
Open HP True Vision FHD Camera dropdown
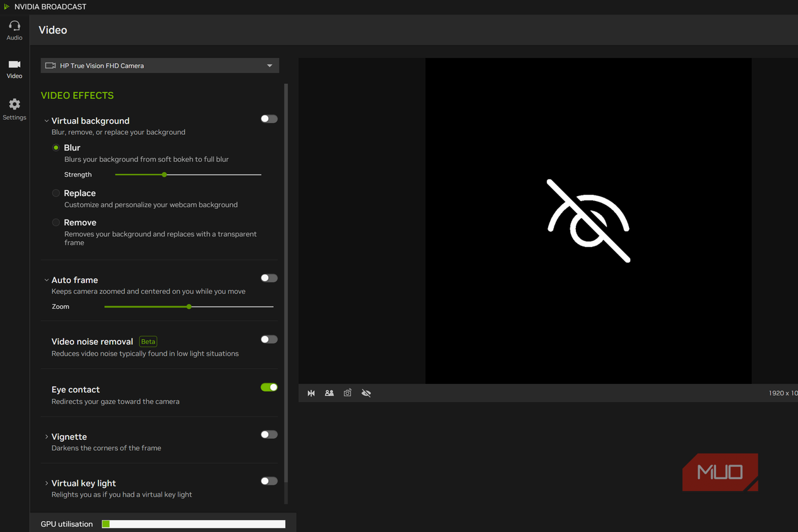coord(160,66)
